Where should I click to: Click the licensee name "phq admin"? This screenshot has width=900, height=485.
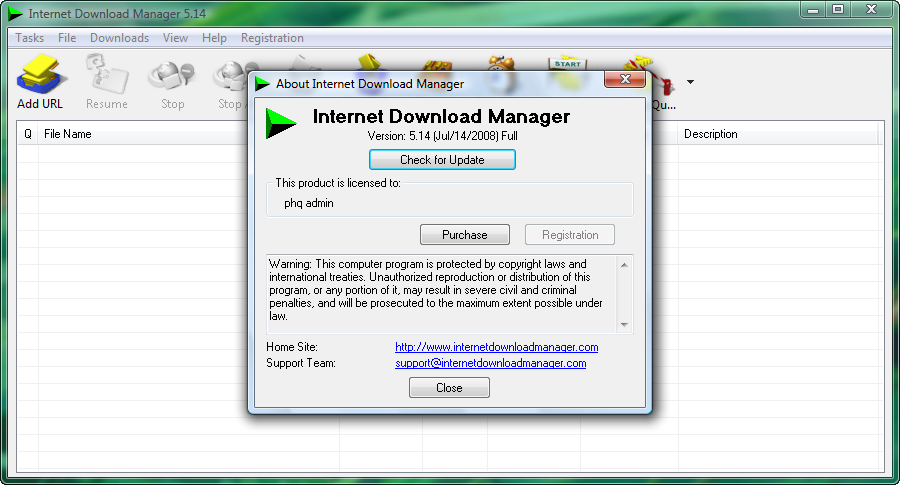[x=309, y=203]
